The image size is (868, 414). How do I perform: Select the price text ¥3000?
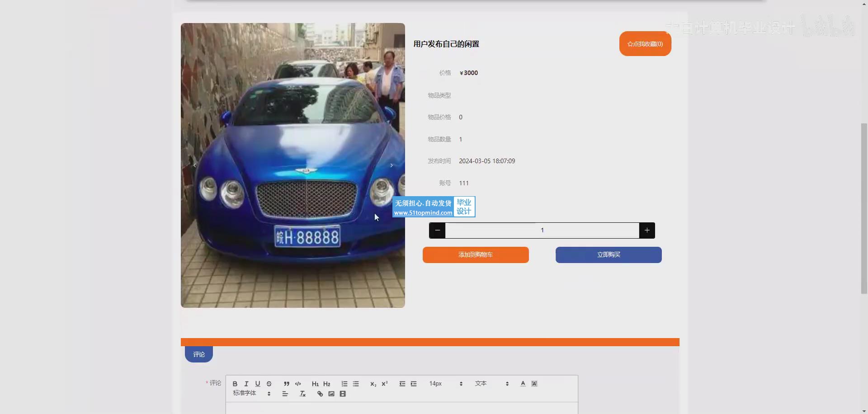pos(469,73)
